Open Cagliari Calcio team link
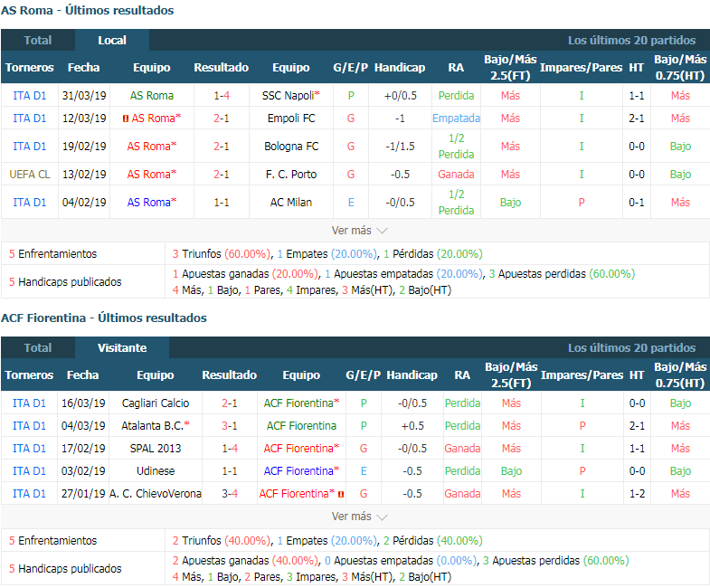Viewport: 710px width, 588px height. coord(156,403)
